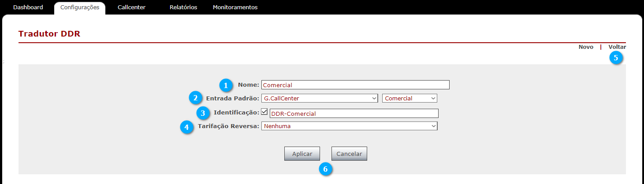Toggle the Identificação checkbox

click(264, 112)
